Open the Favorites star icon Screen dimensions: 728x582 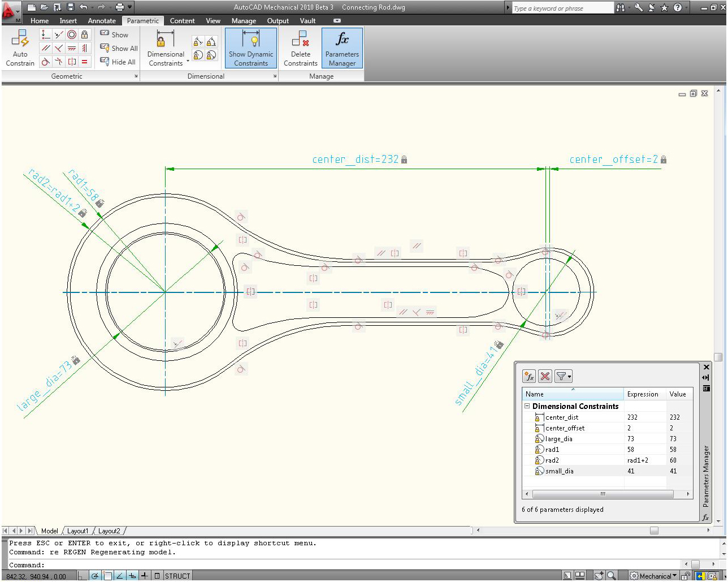pyautogui.click(x=665, y=7)
